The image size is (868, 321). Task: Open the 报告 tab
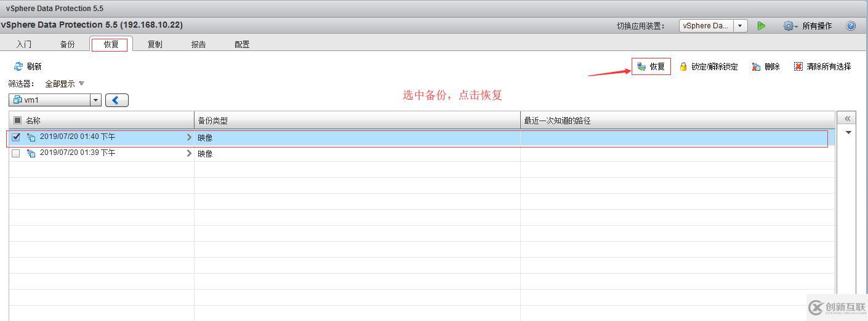pos(198,44)
